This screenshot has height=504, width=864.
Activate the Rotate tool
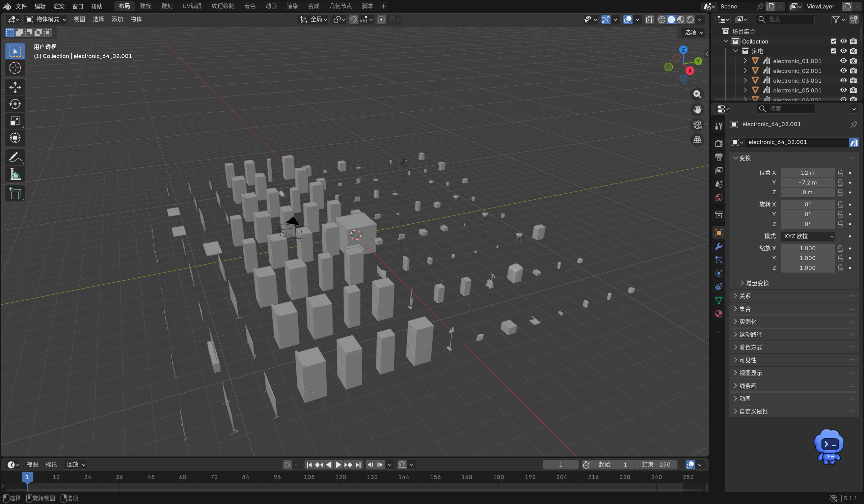(x=15, y=104)
